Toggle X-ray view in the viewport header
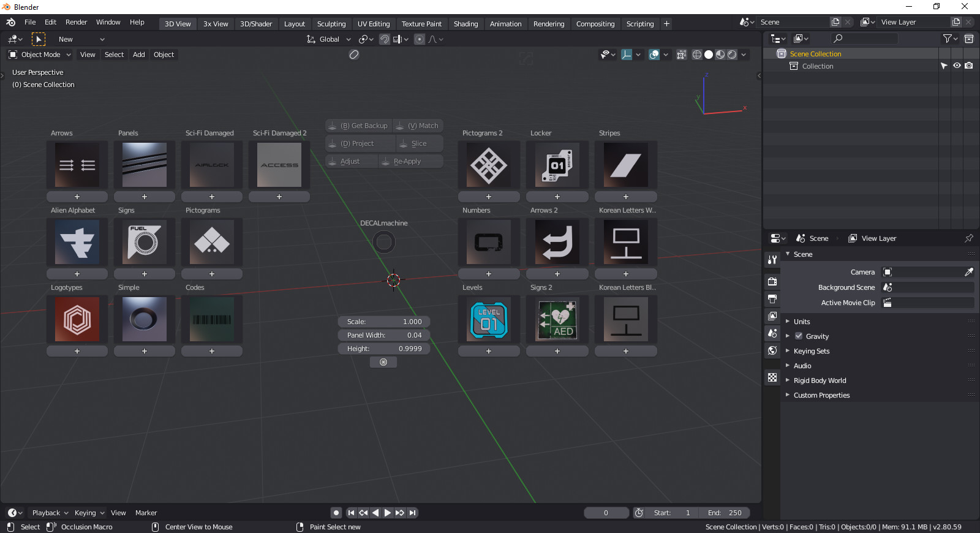This screenshot has width=980, height=533. click(681, 55)
